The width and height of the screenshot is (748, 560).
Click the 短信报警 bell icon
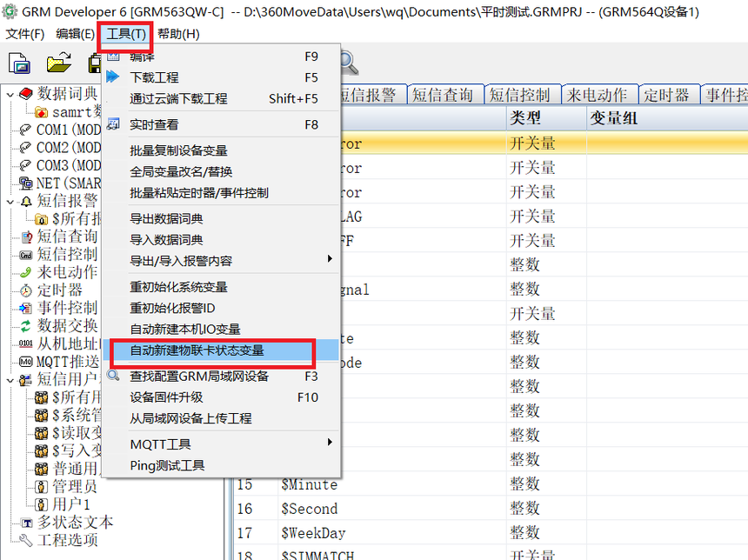point(26,201)
